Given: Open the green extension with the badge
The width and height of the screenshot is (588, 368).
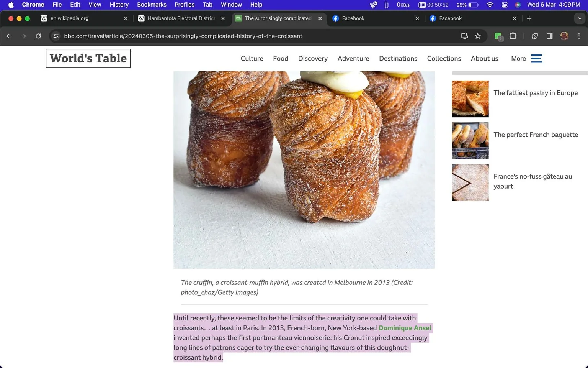Looking at the screenshot, I should (x=498, y=36).
